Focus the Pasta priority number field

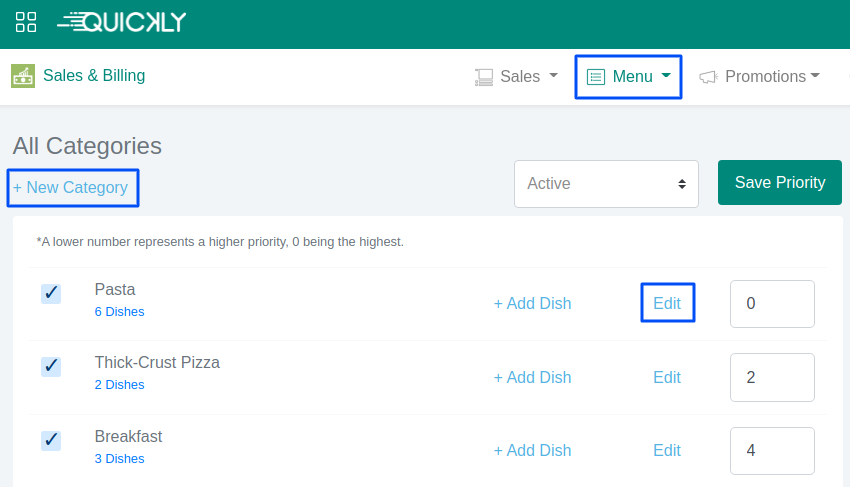[x=772, y=304]
